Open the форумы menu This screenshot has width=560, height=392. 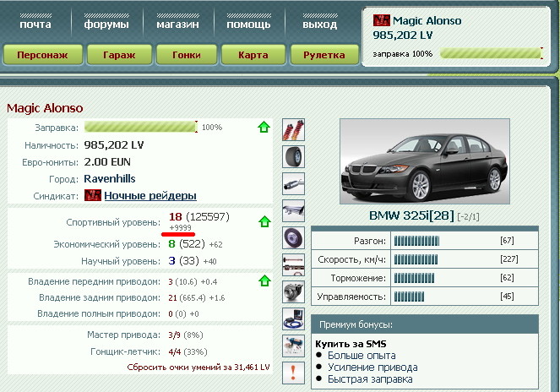click(106, 24)
